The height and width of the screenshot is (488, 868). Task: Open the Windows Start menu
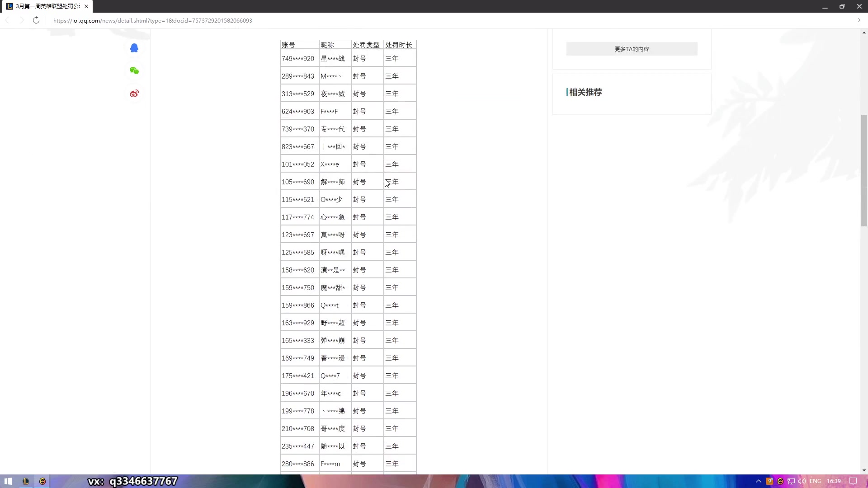[x=8, y=481]
